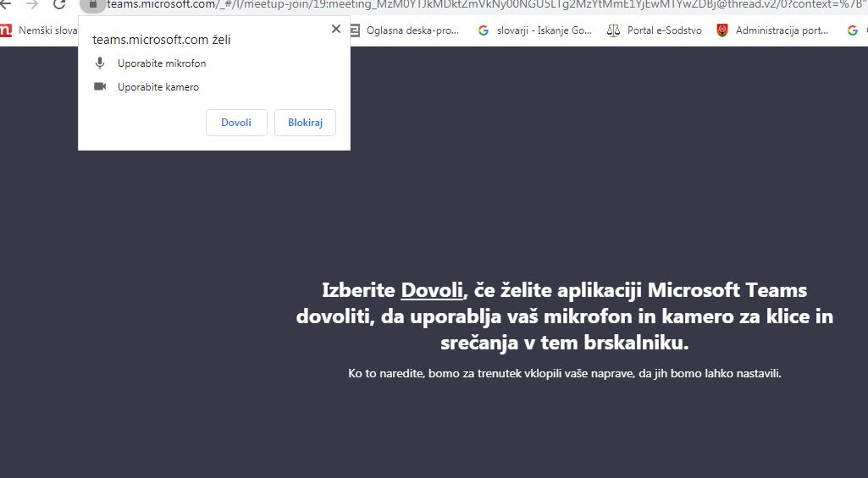Screen dimensions: 868x478
Task: Close the teams.microsoft.com permission popup
Action: 336,29
